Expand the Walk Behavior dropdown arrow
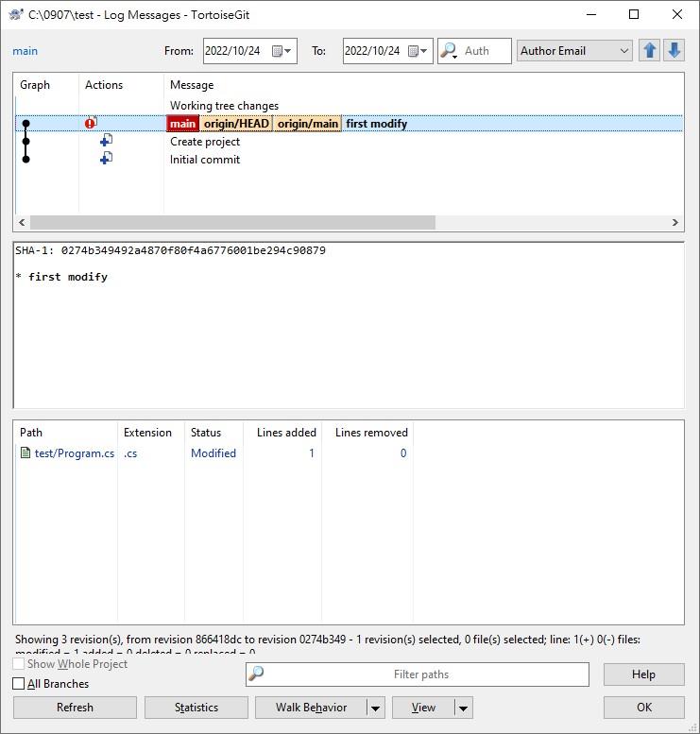The image size is (700, 734). (x=375, y=708)
